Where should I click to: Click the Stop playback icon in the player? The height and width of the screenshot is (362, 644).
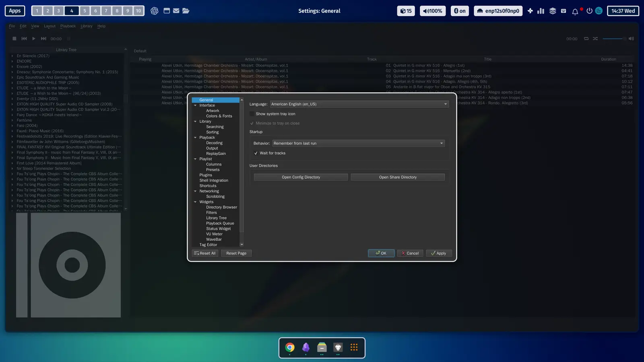point(14,39)
